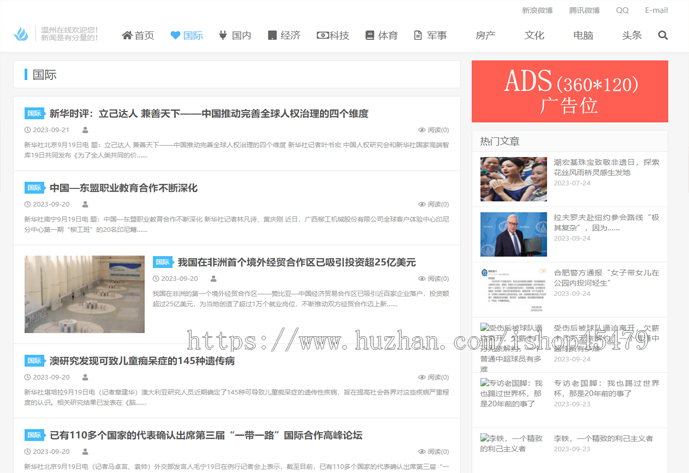Click the 国际 tag on 澳研究发现 article
The width and height of the screenshot is (689, 473).
point(35,361)
